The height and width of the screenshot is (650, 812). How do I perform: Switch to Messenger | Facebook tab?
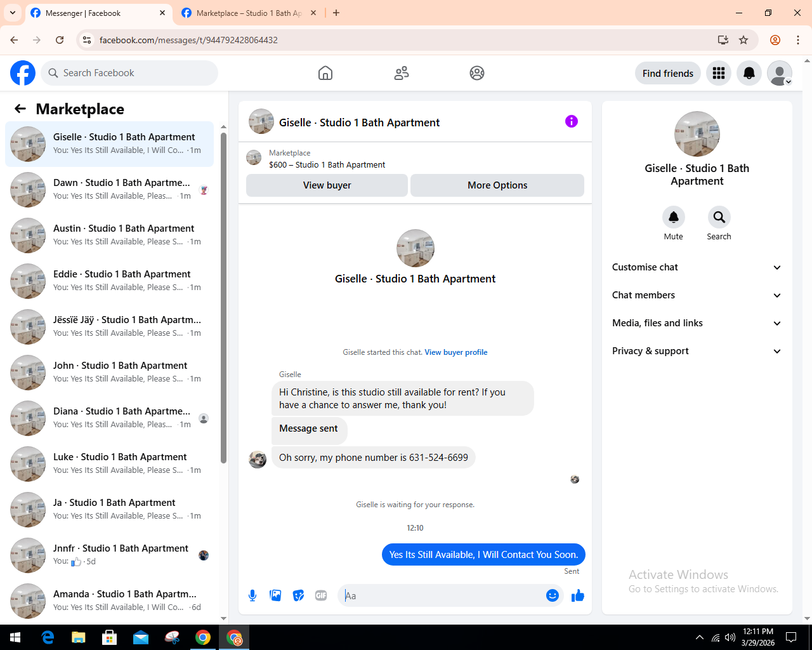point(98,13)
